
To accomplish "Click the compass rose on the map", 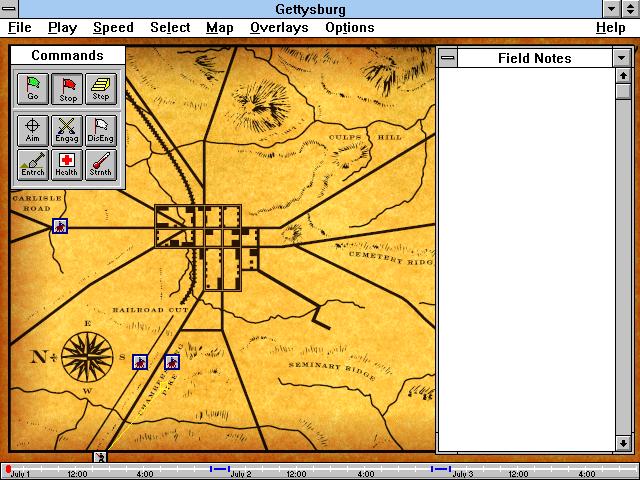I will pyautogui.click(x=87, y=357).
